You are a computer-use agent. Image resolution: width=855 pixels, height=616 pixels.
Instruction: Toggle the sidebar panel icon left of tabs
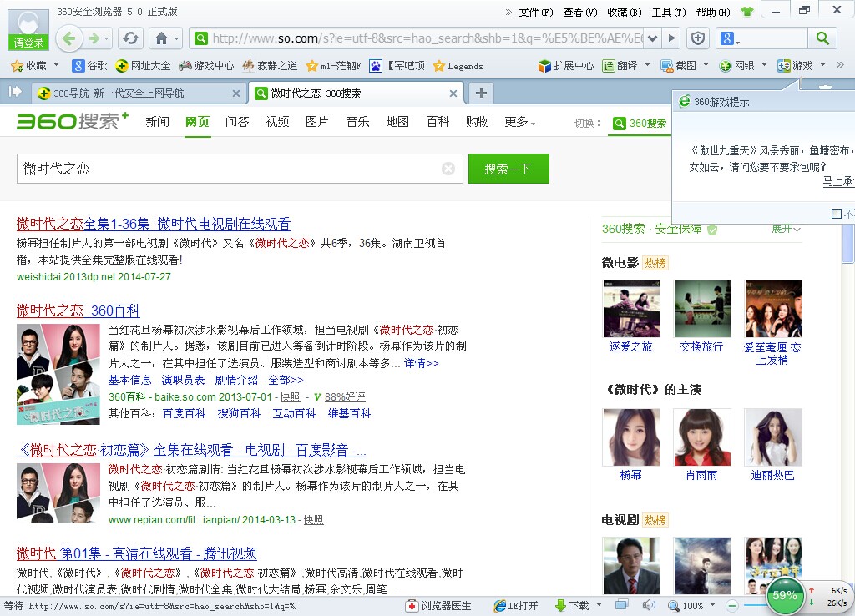(x=15, y=92)
